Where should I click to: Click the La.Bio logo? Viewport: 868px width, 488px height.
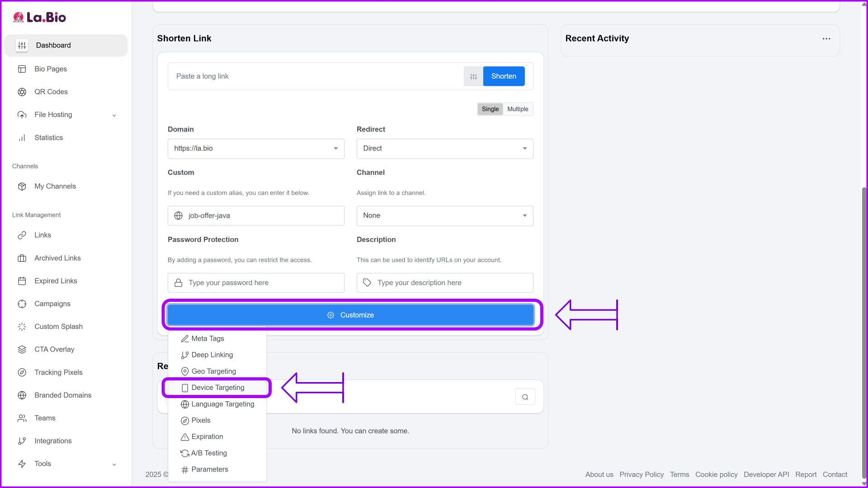point(40,17)
